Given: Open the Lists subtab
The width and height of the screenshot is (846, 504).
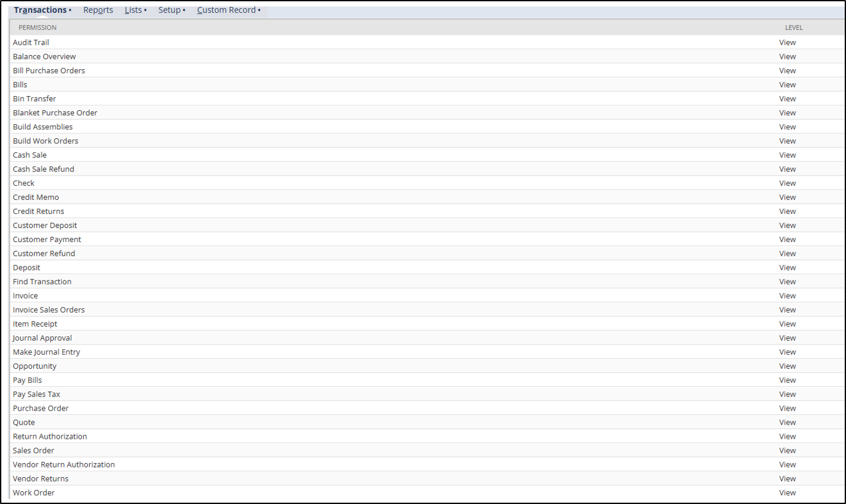Looking at the screenshot, I should (x=135, y=10).
